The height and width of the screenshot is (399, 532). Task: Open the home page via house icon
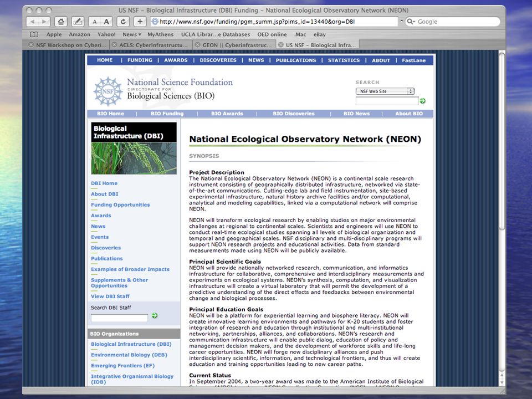pyautogui.click(x=61, y=22)
